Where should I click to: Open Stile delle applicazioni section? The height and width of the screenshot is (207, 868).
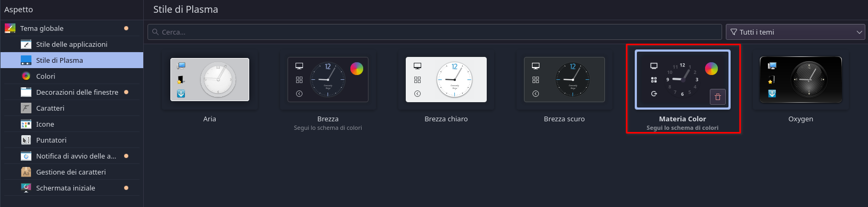click(x=72, y=44)
